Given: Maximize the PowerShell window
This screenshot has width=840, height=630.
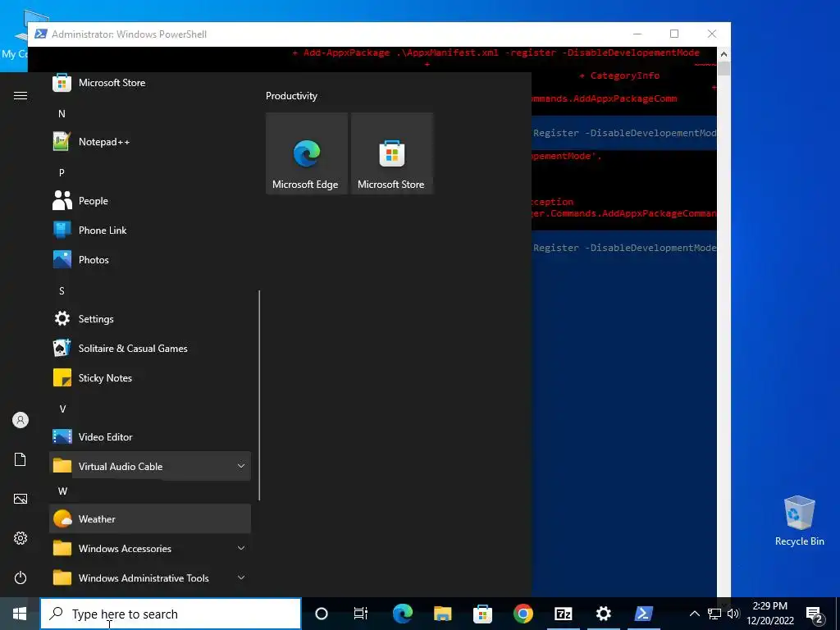Looking at the screenshot, I should [674, 34].
